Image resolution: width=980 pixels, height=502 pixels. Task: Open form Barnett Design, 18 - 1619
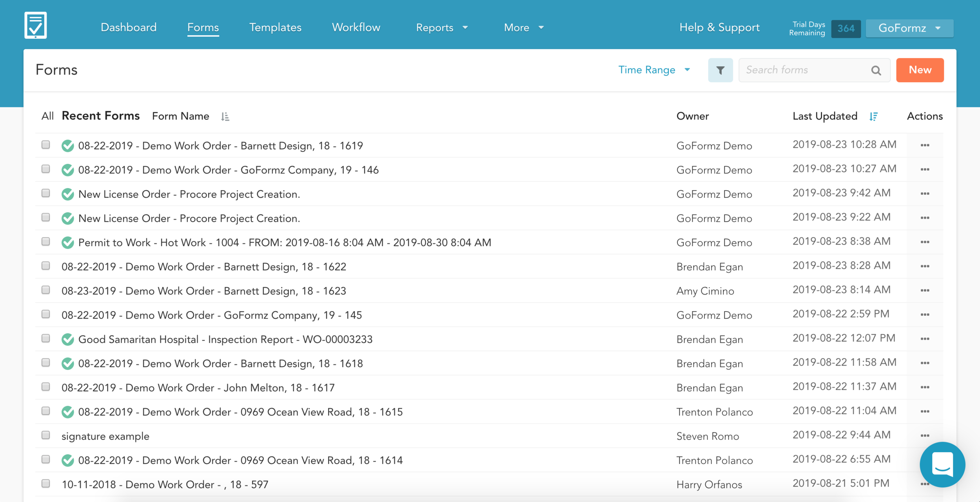(221, 146)
